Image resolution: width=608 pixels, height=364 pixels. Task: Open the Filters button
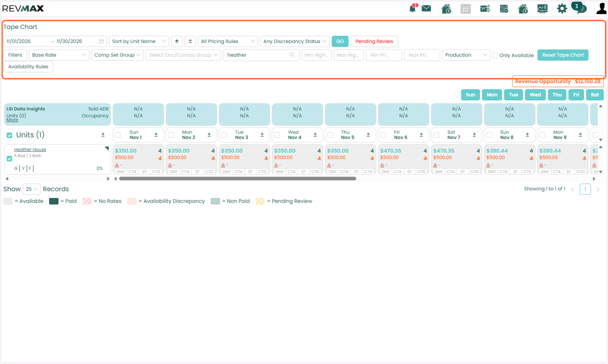(x=15, y=55)
